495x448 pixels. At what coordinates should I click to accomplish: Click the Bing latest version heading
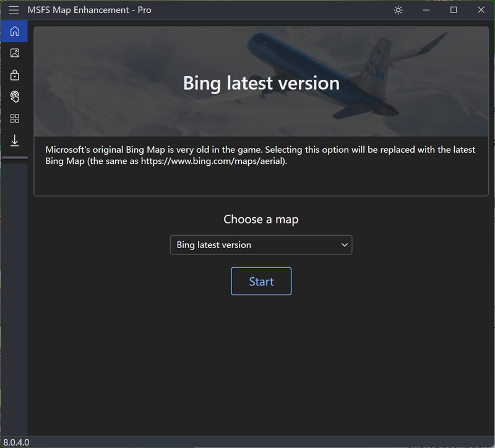point(261,83)
